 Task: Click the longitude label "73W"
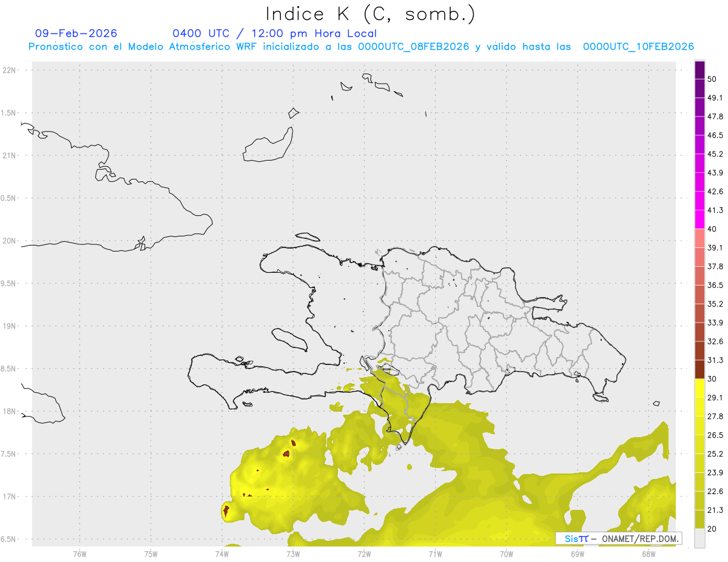click(x=293, y=554)
